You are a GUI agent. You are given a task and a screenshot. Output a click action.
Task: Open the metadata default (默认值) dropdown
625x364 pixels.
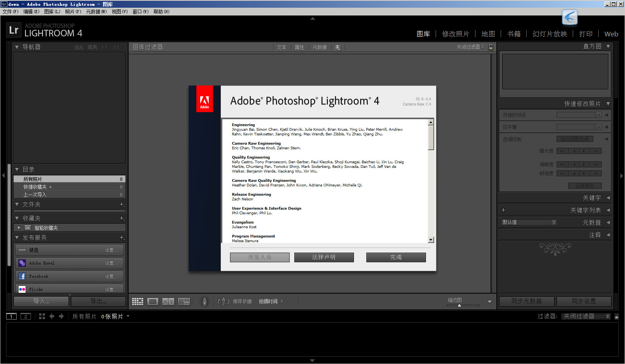[529, 222]
